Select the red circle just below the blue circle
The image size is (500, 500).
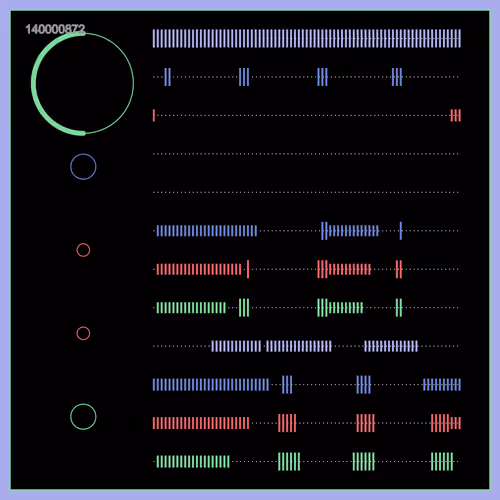coord(83,250)
